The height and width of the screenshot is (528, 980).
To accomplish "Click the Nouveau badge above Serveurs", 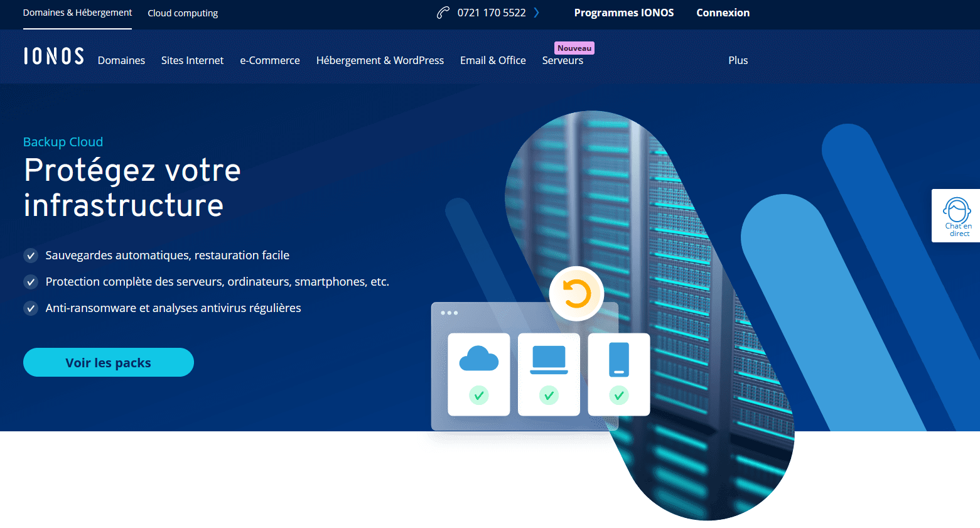I will pos(574,48).
